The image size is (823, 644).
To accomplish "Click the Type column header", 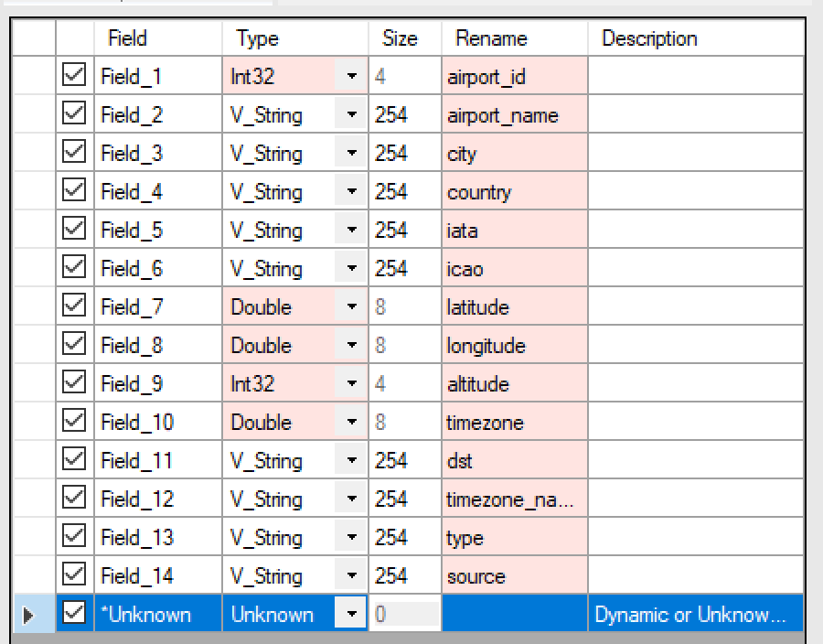I will (x=295, y=38).
